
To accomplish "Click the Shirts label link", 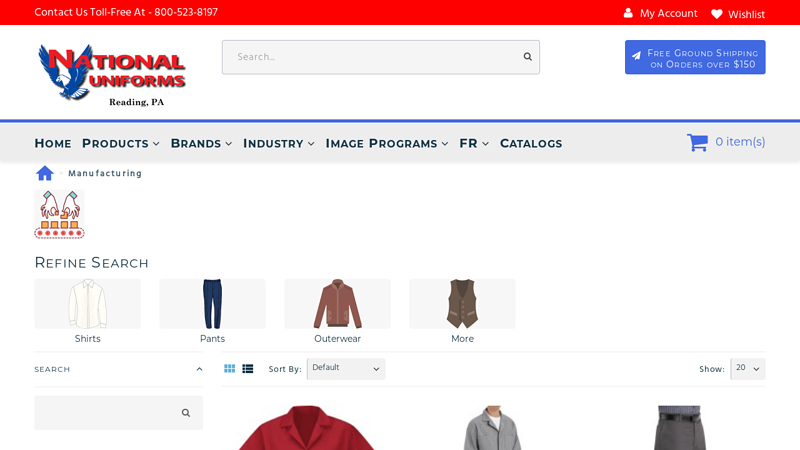I will [x=87, y=338].
